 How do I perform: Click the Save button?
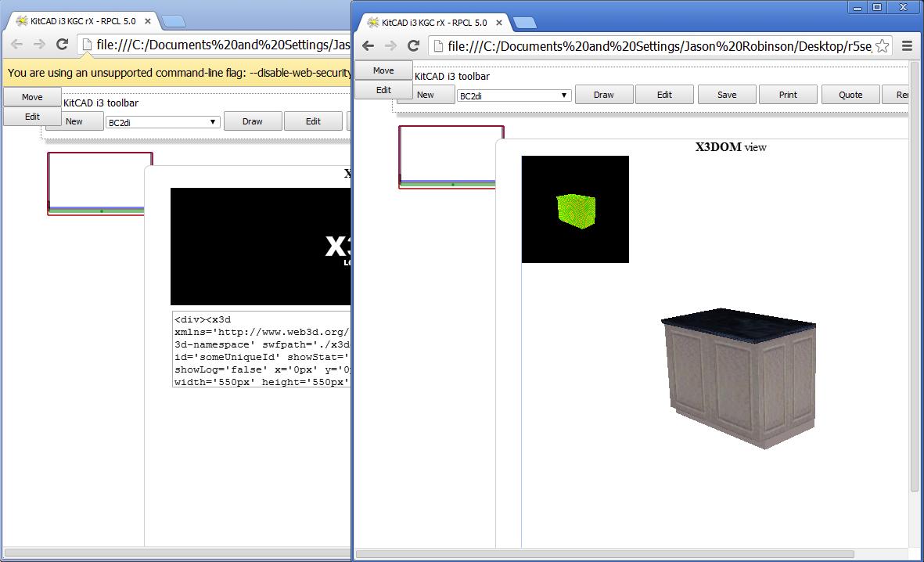pyautogui.click(x=727, y=95)
